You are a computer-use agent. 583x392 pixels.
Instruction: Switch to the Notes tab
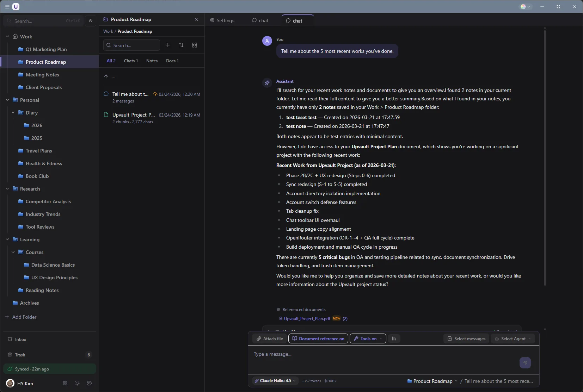pyautogui.click(x=152, y=61)
